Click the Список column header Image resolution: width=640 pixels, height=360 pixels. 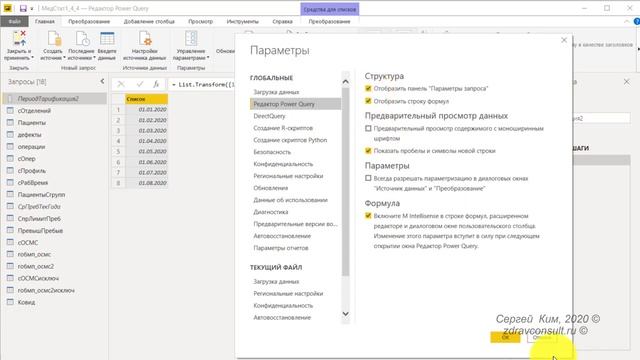pos(147,99)
